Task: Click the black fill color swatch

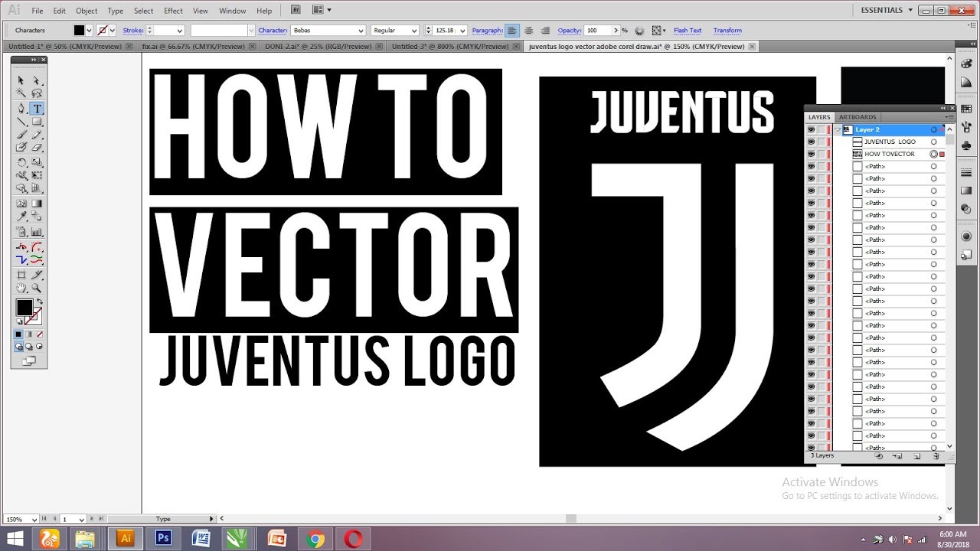Action: [x=26, y=308]
